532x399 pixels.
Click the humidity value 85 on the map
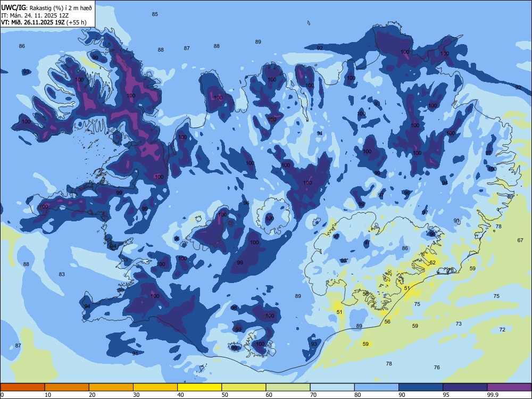(x=155, y=14)
